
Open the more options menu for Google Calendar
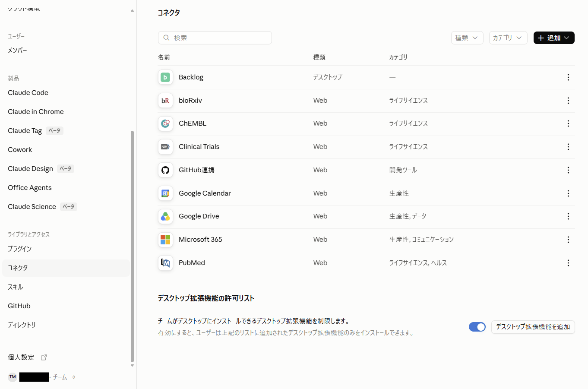[x=568, y=193]
